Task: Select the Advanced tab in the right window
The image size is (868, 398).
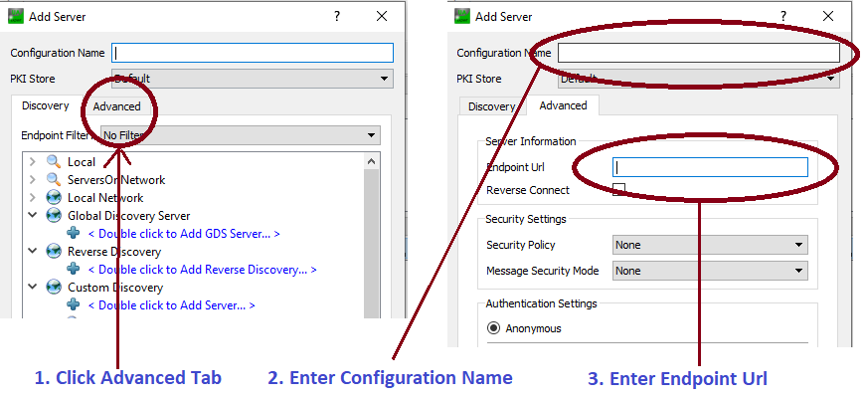Action: 563,105
